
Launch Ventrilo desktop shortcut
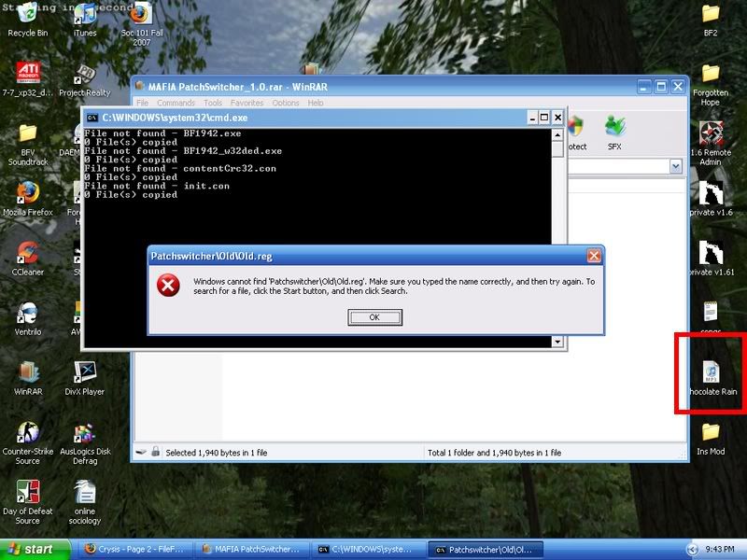pyautogui.click(x=27, y=314)
